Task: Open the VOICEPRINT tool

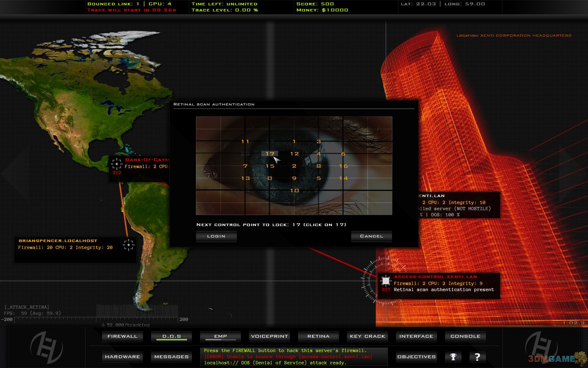Action: point(269,336)
